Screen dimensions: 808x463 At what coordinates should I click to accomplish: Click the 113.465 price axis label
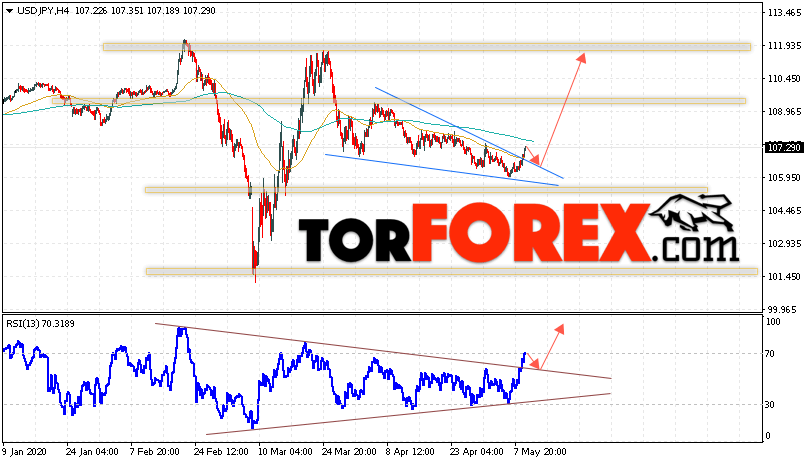point(784,12)
